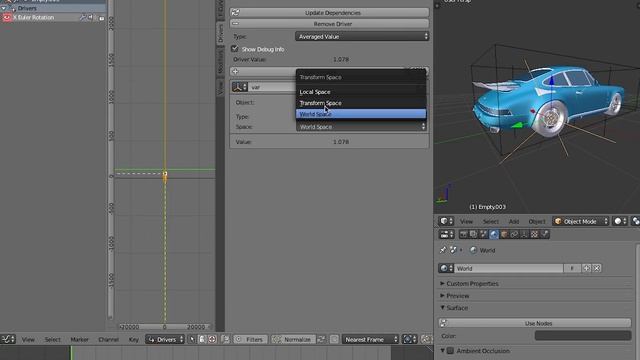
Task: Toggle mute speaker icon on X Euler Rotation
Action: [91, 18]
